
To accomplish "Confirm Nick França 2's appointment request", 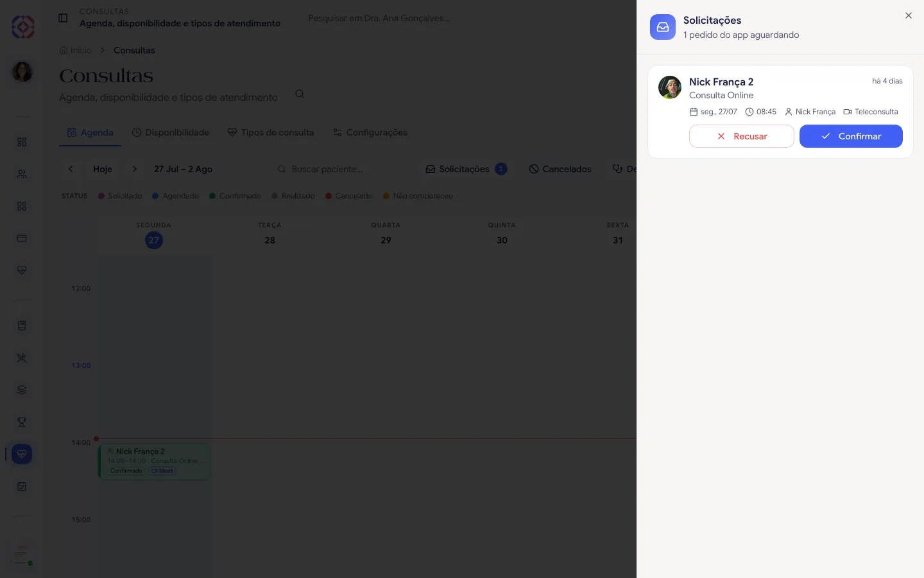I will 851,136.
